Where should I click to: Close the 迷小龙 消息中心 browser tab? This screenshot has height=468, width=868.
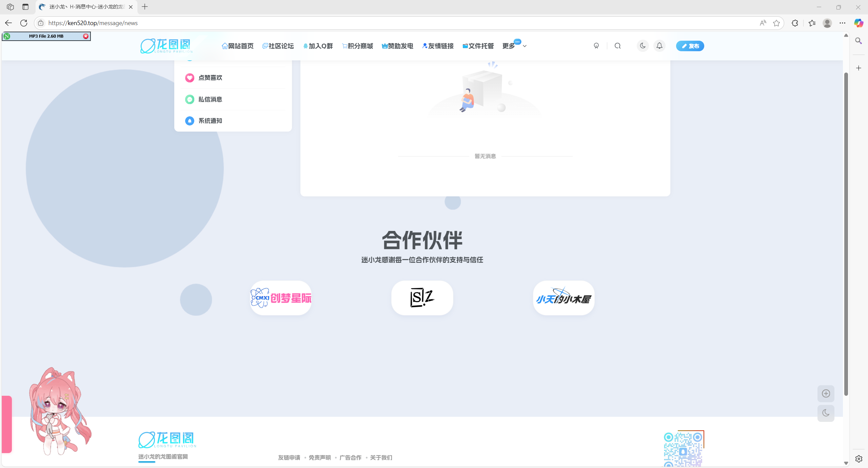[131, 7]
